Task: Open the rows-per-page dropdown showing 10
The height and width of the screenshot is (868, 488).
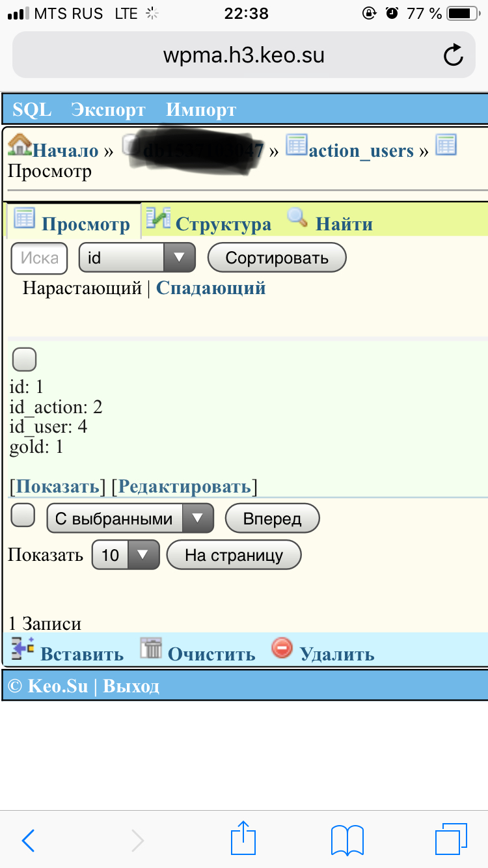Action: tap(126, 555)
